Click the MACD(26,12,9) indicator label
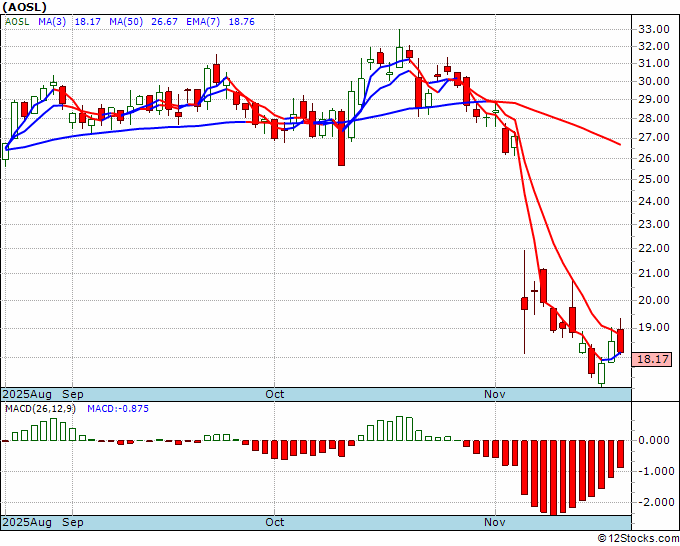The image size is (680, 546). (40, 409)
